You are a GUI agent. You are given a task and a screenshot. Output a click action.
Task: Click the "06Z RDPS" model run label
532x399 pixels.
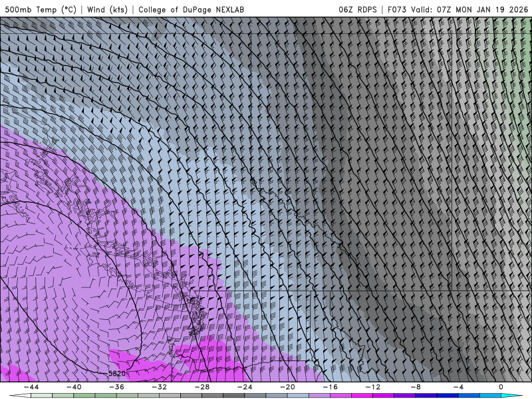(358, 9)
